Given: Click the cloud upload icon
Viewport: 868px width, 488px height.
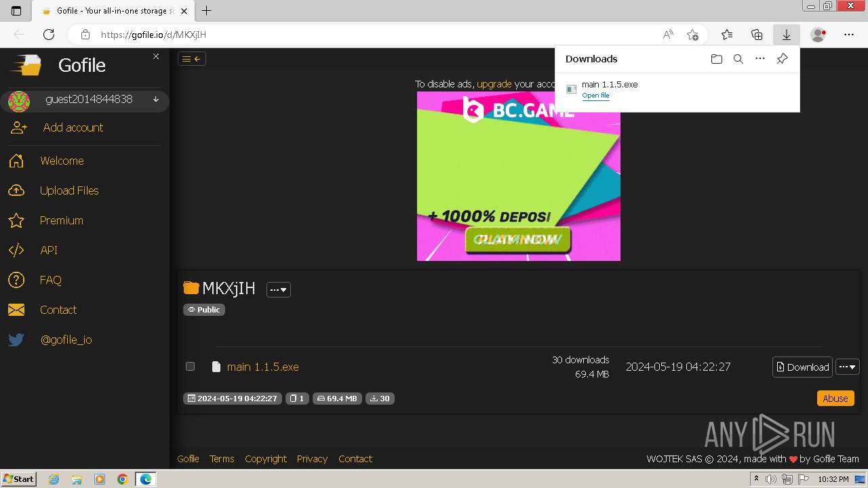Looking at the screenshot, I should coord(16,190).
